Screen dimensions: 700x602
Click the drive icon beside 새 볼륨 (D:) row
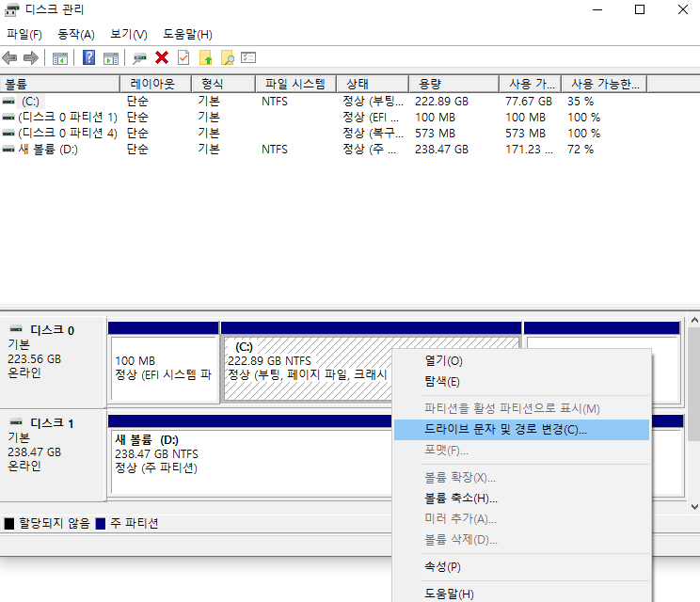pyautogui.click(x=8, y=150)
